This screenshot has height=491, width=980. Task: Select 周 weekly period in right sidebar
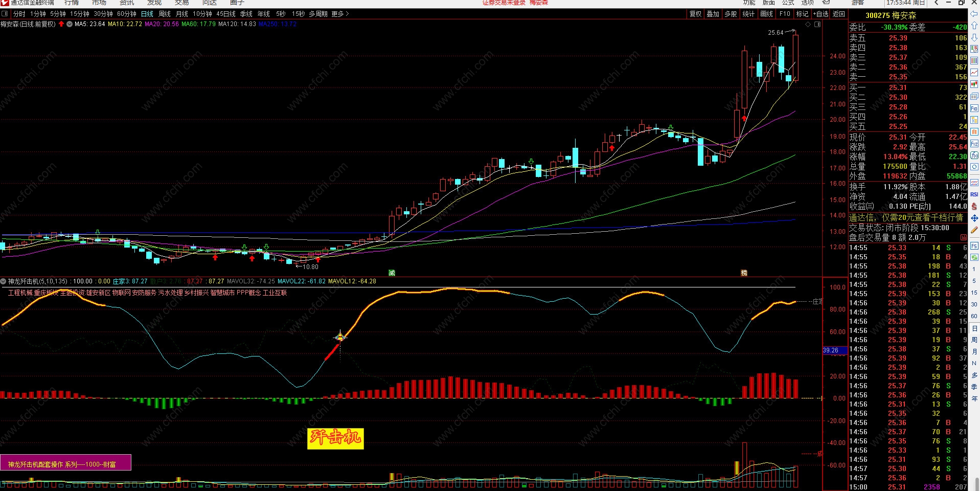(x=974, y=340)
